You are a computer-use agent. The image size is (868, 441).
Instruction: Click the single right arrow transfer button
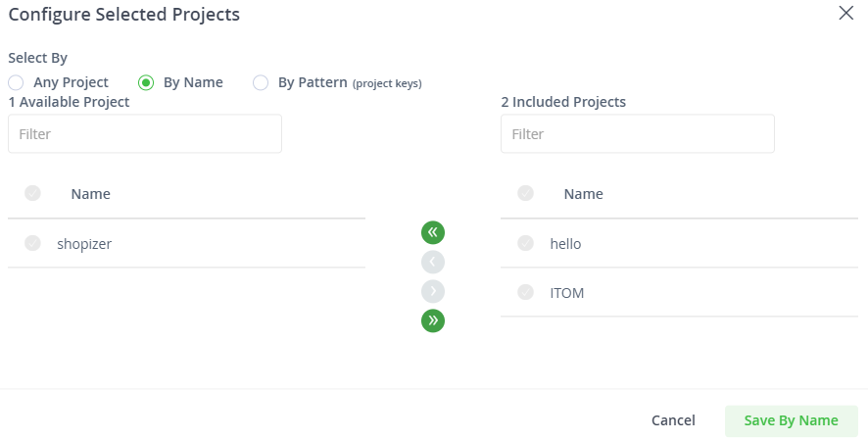pyautogui.click(x=433, y=291)
